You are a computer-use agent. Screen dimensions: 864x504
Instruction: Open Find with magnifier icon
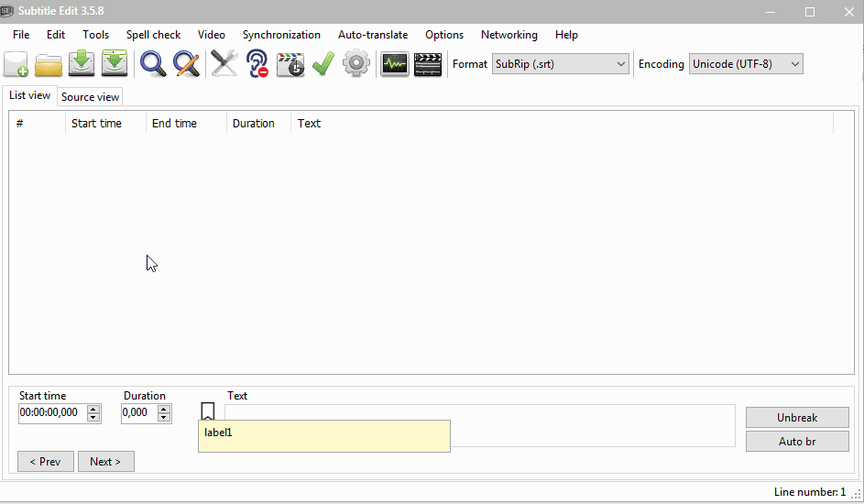pyautogui.click(x=153, y=64)
